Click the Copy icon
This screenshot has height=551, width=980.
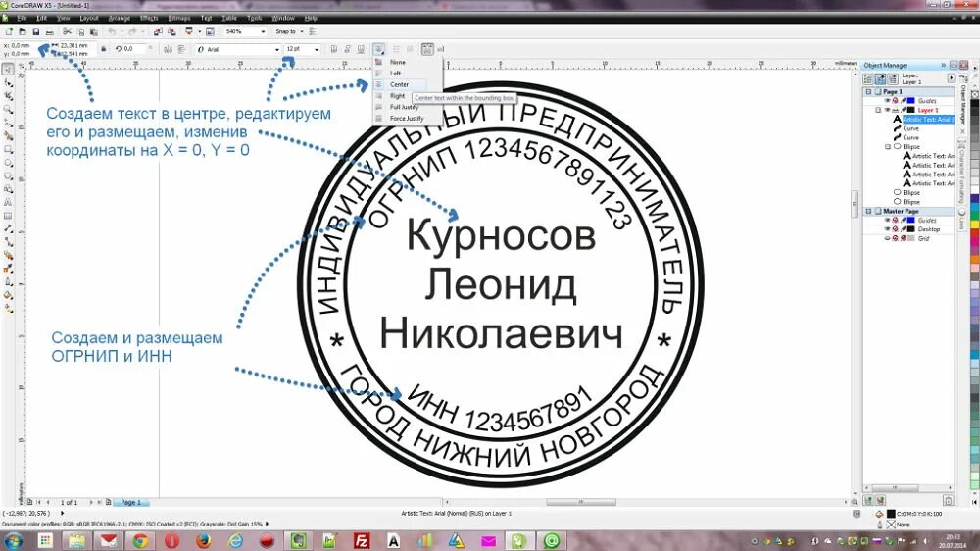tap(80, 32)
